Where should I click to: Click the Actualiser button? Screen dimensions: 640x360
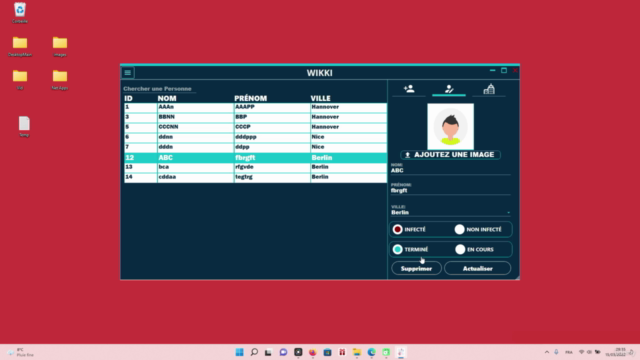click(478, 269)
